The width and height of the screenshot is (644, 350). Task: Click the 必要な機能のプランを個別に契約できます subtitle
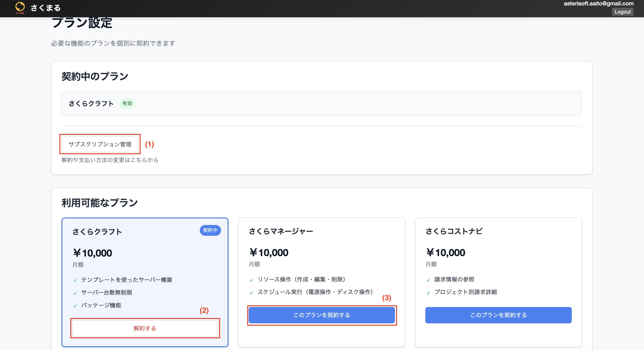coord(113,43)
